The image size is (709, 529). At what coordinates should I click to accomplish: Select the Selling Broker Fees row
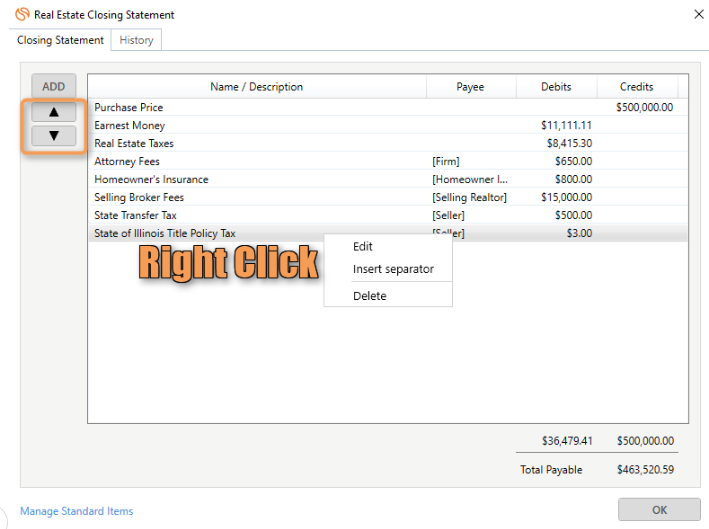139,198
